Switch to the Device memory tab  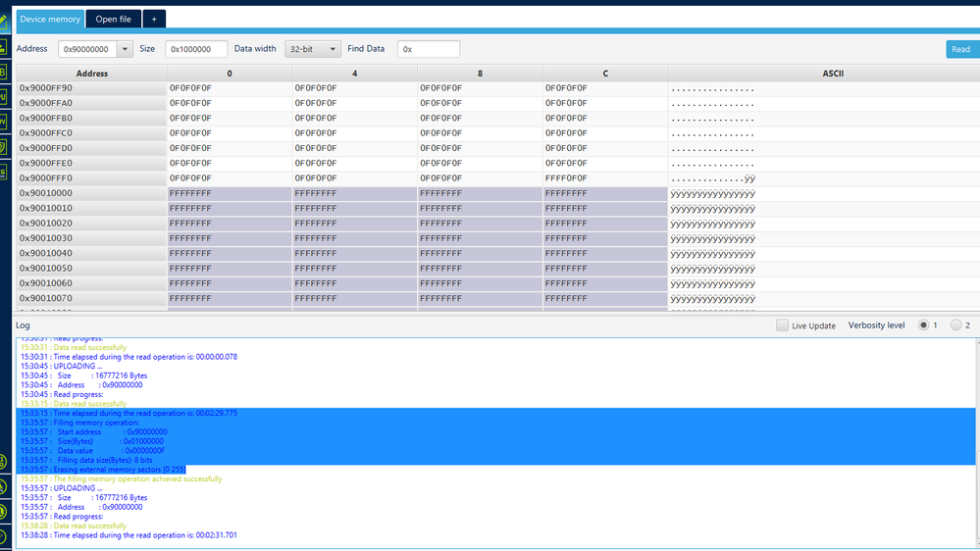(50, 20)
